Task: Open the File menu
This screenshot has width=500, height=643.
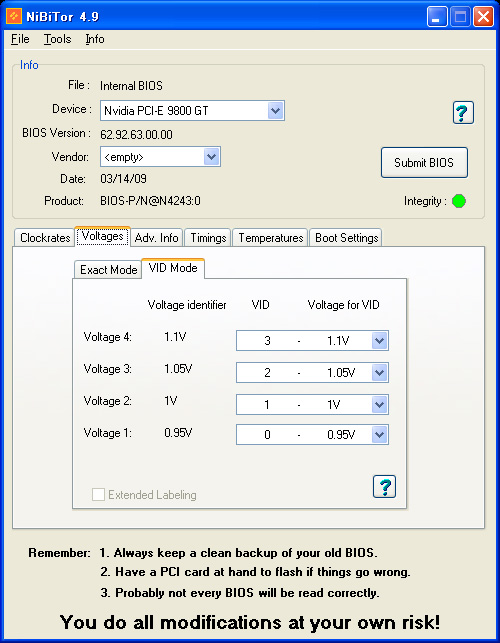Action: tap(20, 39)
